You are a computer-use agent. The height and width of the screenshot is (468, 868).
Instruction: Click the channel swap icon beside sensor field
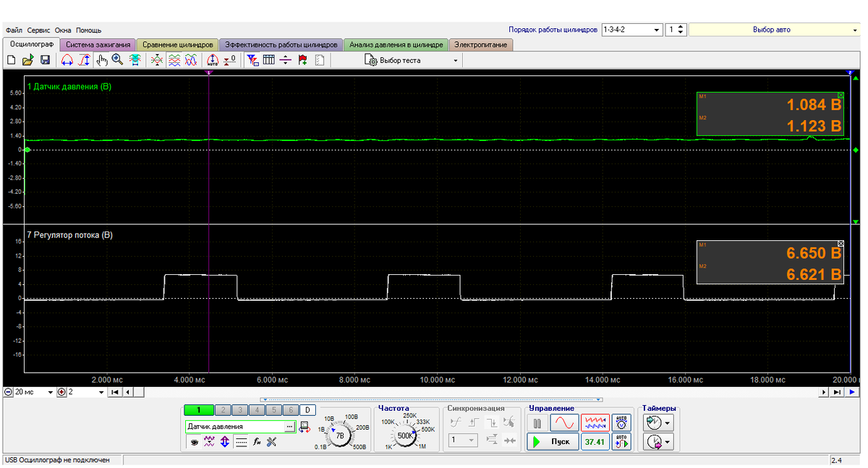[x=304, y=427]
